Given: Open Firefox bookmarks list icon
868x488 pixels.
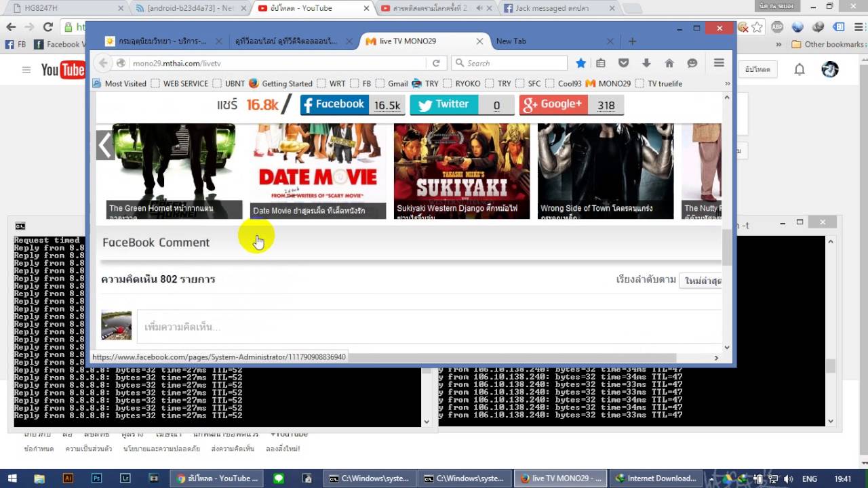Looking at the screenshot, I should (601, 63).
